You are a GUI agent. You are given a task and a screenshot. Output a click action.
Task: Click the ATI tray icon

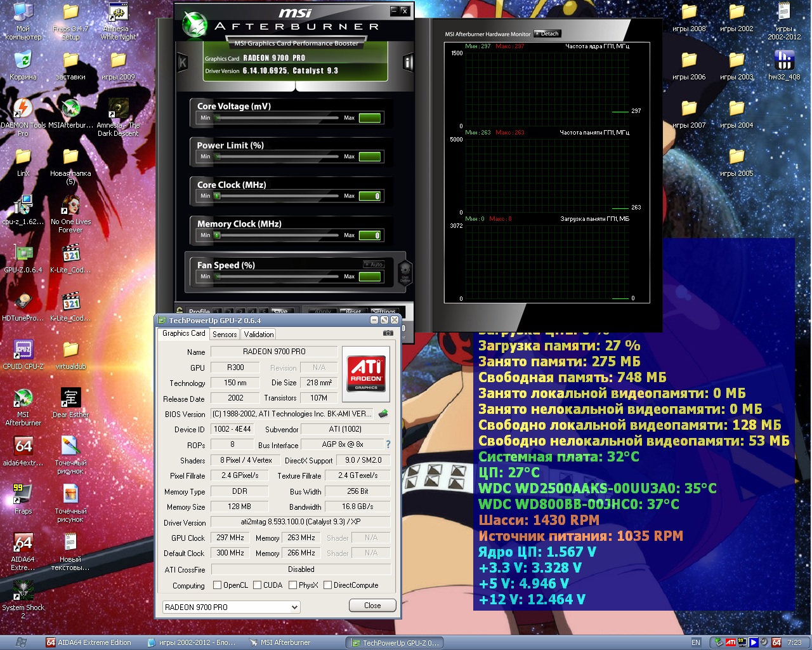coord(731,642)
